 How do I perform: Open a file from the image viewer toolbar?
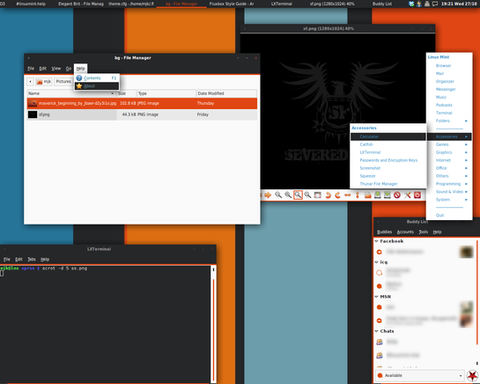tap(367, 195)
